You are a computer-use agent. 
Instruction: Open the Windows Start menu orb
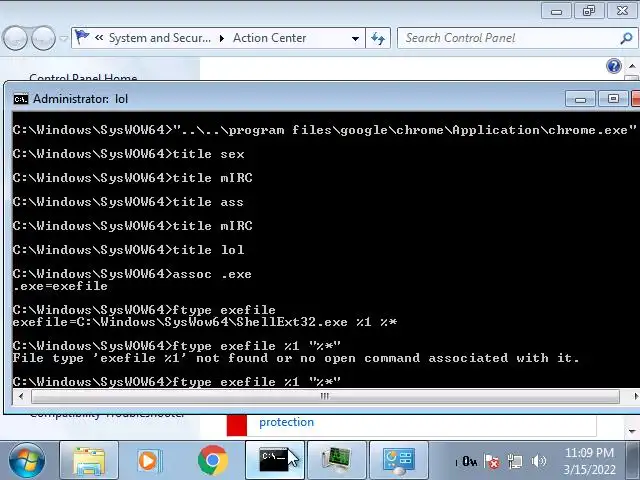click(27, 460)
